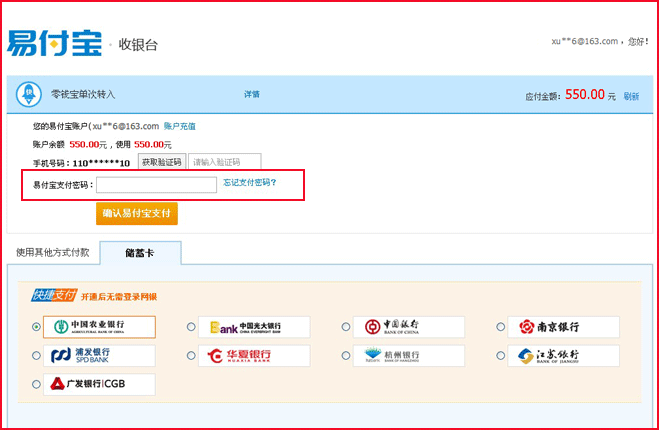Click the 账户余额 label

click(x=49, y=145)
